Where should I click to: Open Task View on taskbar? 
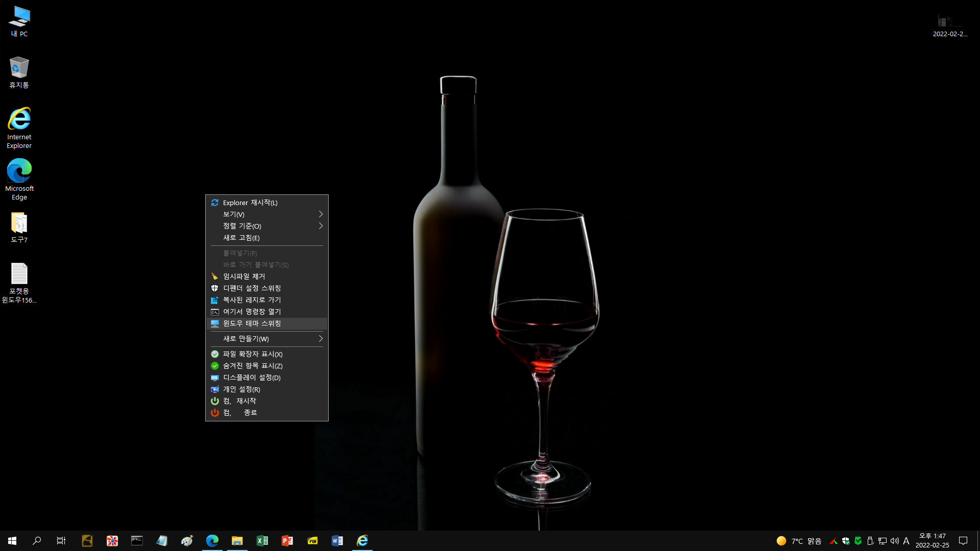61,541
